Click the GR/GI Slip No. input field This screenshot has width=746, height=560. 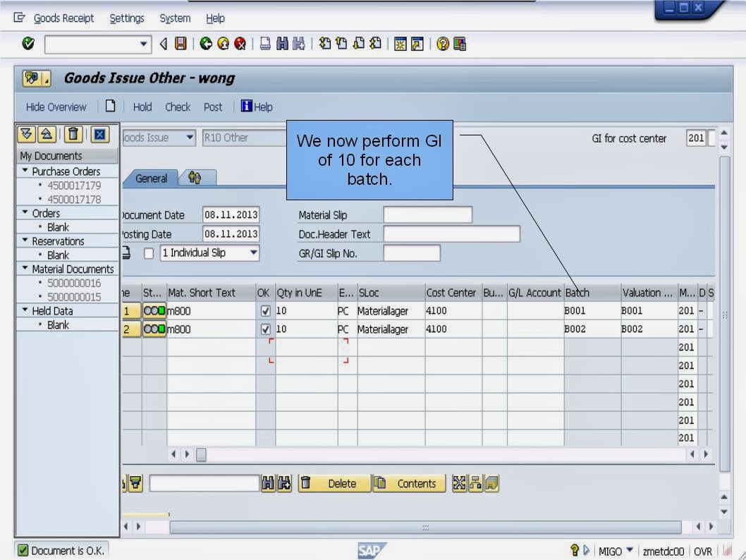click(412, 253)
